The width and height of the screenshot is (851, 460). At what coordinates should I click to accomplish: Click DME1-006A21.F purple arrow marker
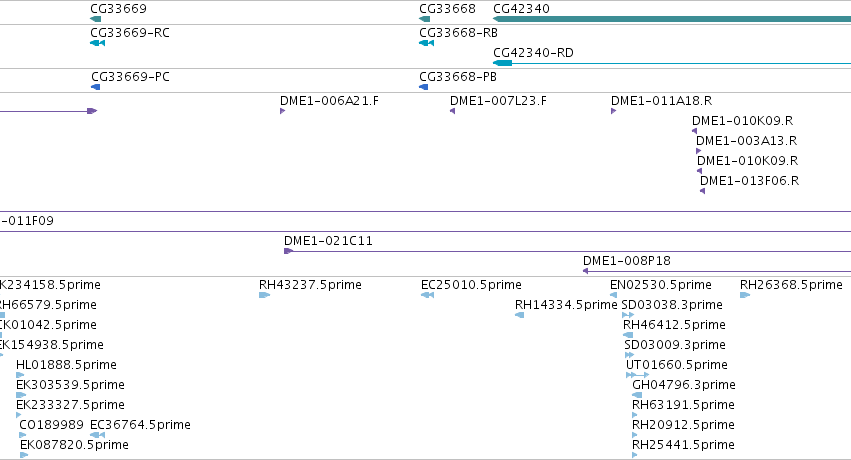283,111
